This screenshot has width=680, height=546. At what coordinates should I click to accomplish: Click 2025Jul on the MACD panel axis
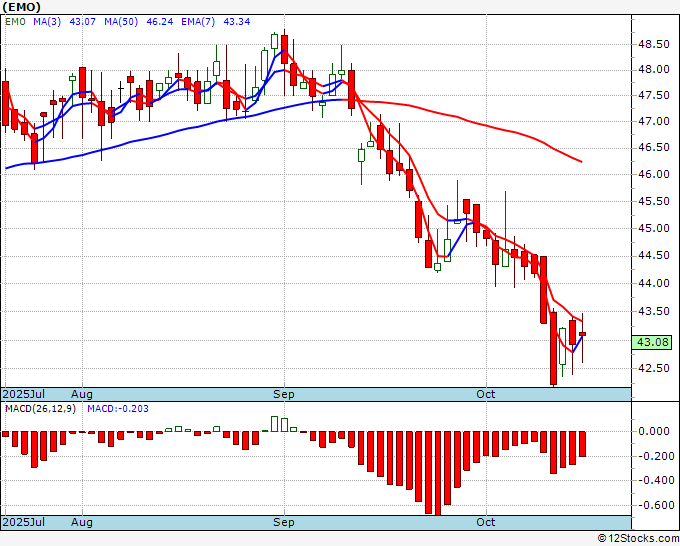point(24,522)
